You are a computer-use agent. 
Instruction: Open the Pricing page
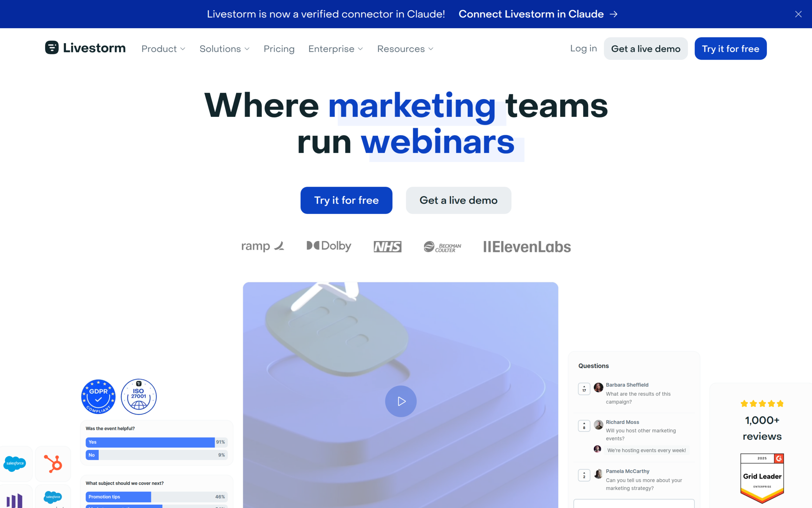pyautogui.click(x=279, y=49)
